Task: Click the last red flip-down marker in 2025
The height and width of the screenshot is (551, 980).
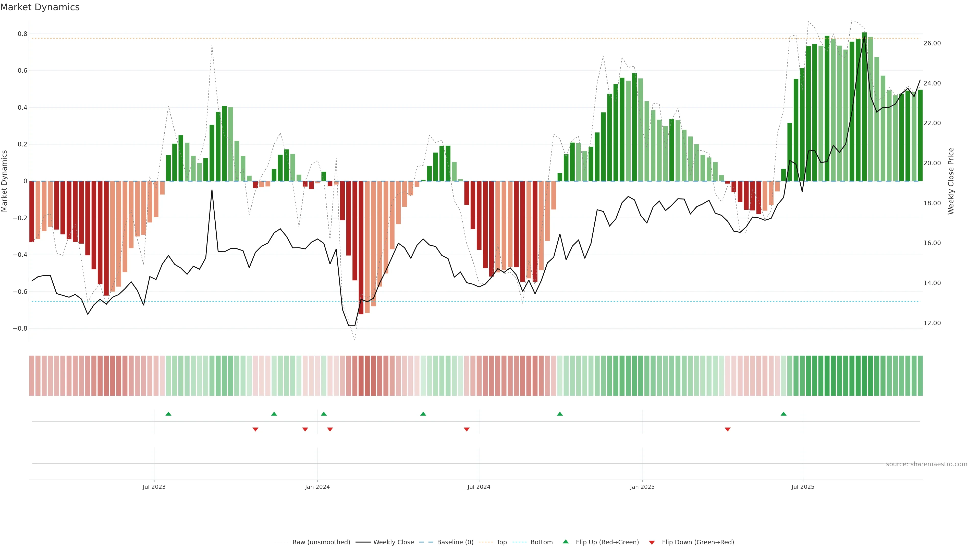Action: coord(727,429)
